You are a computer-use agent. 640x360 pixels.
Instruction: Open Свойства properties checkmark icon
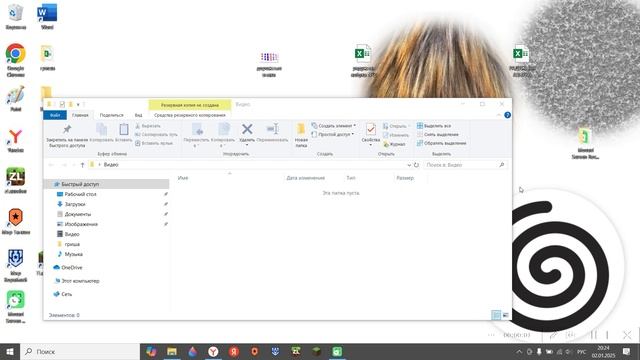point(371,129)
